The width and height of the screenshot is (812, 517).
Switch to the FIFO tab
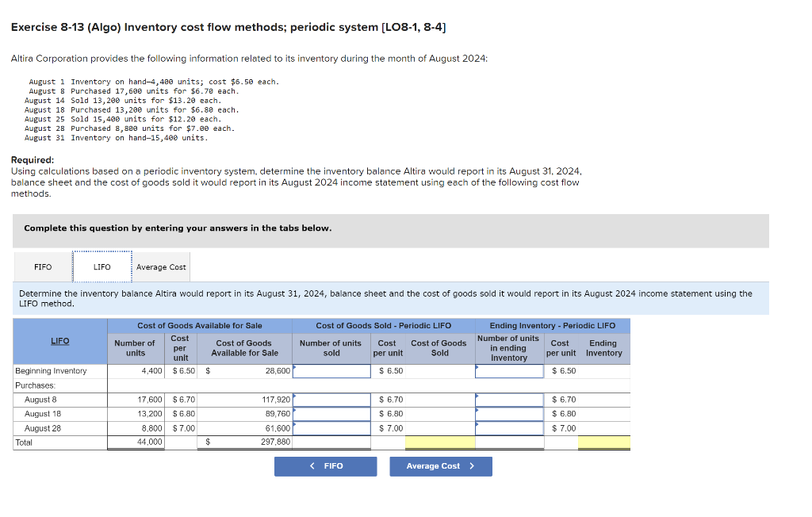pos(41,266)
